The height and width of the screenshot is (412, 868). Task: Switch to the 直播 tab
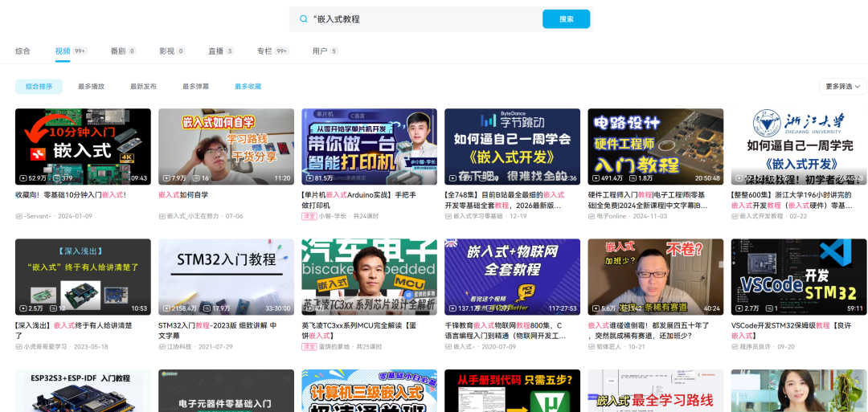tap(221, 51)
